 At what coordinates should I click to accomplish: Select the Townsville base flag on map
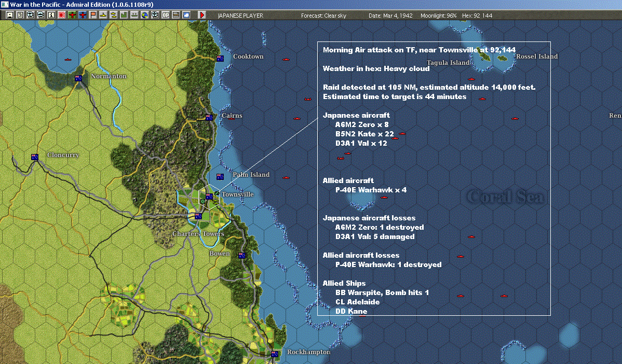(209, 196)
